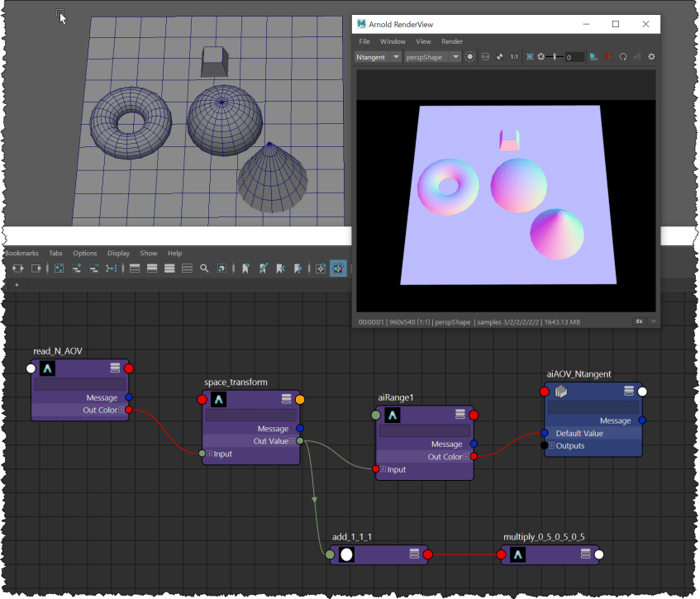Screen dimensions: 700x599
Task: Click the crop region icon in RenderView
Action: coord(529,57)
